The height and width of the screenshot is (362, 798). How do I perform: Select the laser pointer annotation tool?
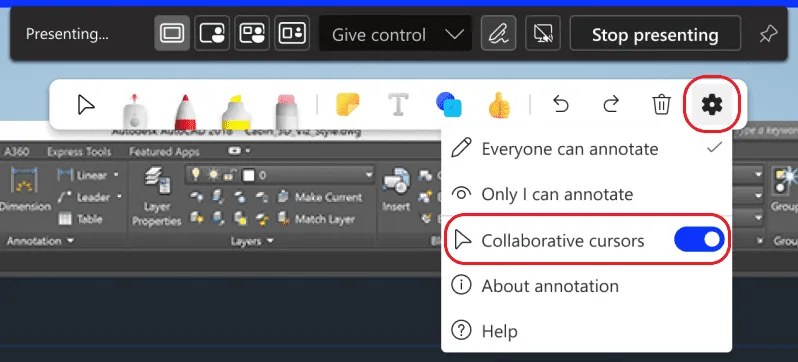tap(134, 111)
